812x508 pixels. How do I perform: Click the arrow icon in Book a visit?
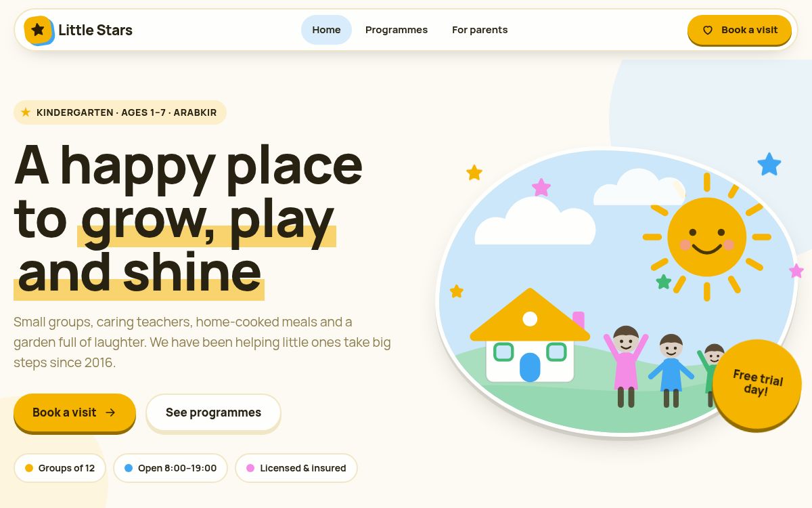pos(110,412)
